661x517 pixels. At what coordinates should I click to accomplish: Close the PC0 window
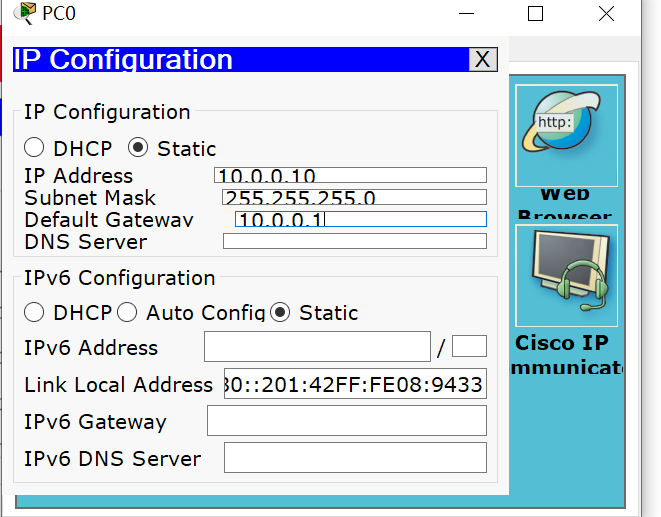pos(606,13)
